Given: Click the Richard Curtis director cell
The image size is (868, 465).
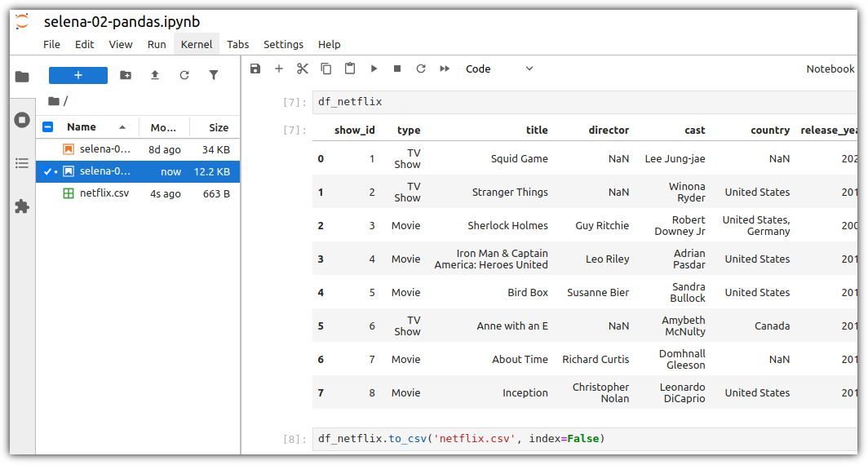Looking at the screenshot, I should coord(596,359).
